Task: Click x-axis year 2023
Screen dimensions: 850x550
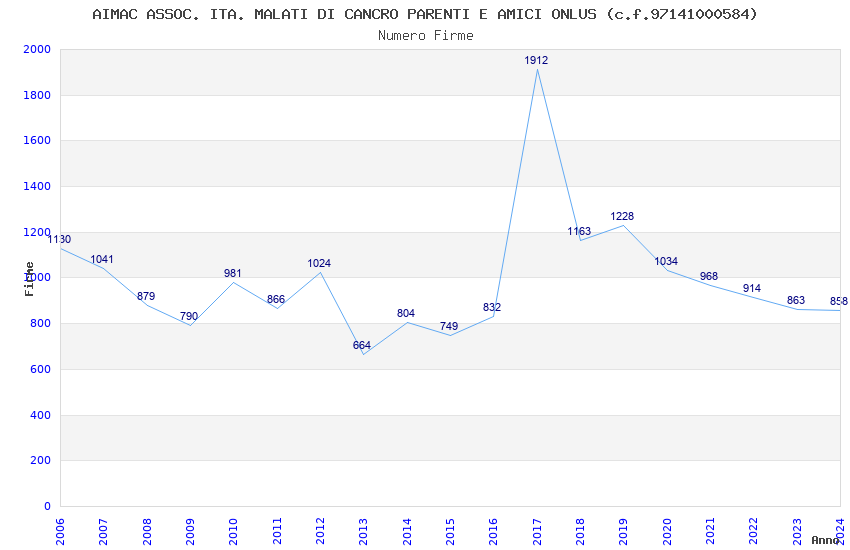Action: [797, 531]
